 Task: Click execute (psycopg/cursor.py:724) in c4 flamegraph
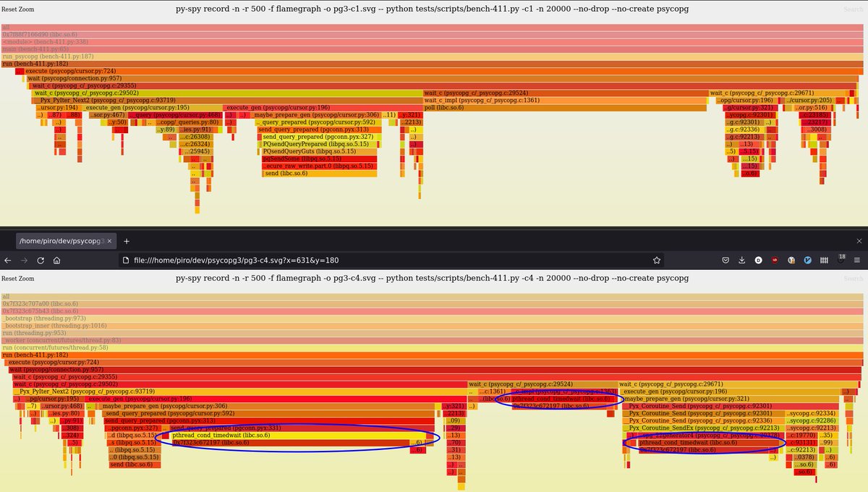click(435, 362)
